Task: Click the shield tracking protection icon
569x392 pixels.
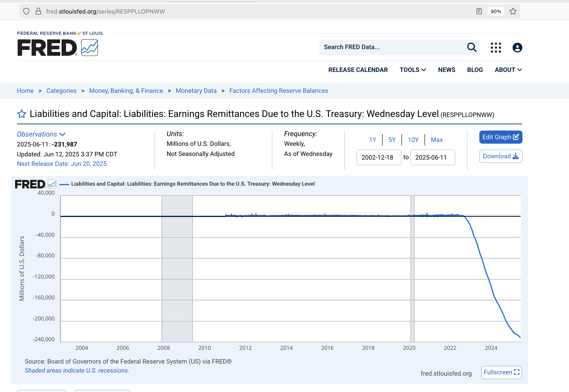Action: point(26,11)
